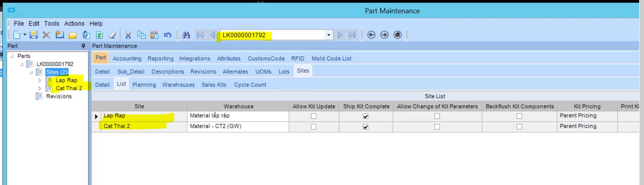Click the Paste clipboard icon
This screenshot has width=644, height=185.
pyautogui.click(x=154, y=35)
